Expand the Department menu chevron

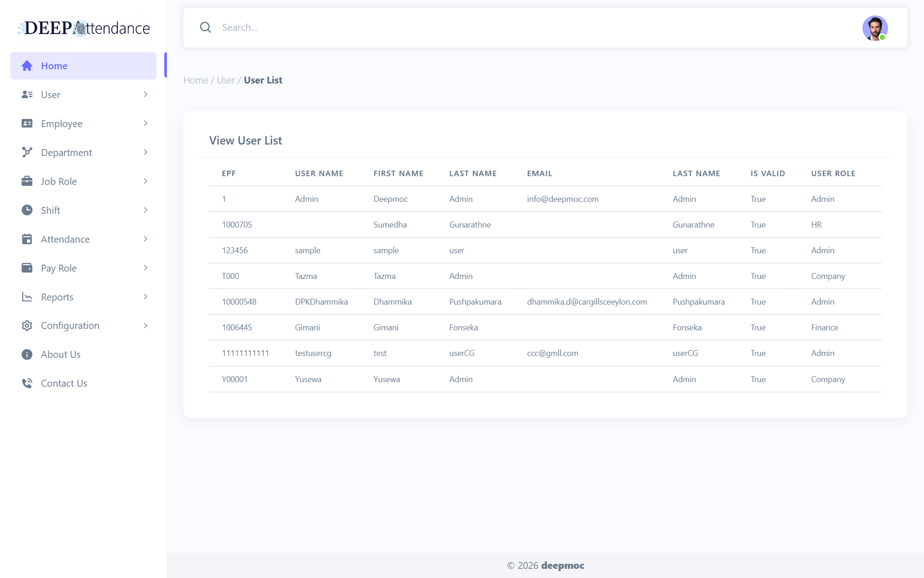[x=145, y=152]
